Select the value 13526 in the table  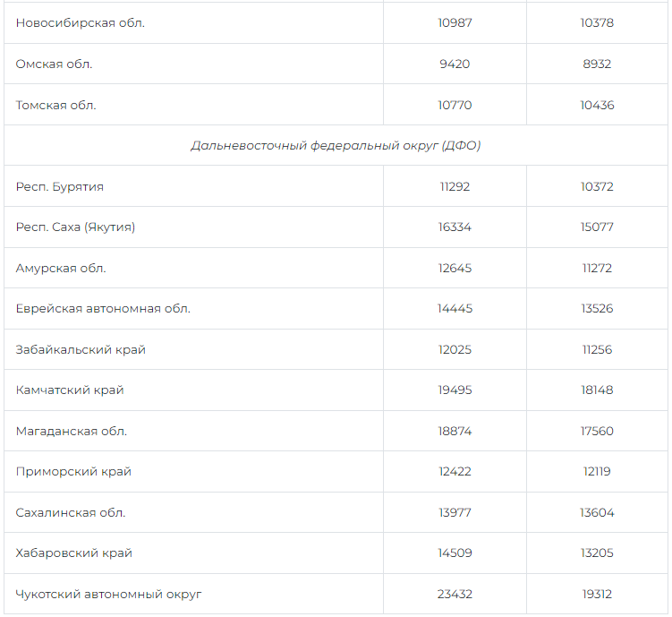597,309
